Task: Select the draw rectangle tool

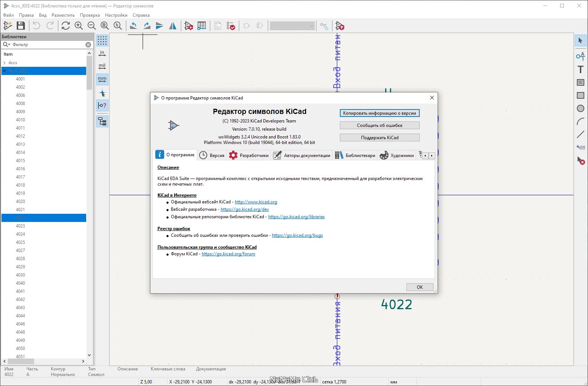Action: tap(581, 95)
